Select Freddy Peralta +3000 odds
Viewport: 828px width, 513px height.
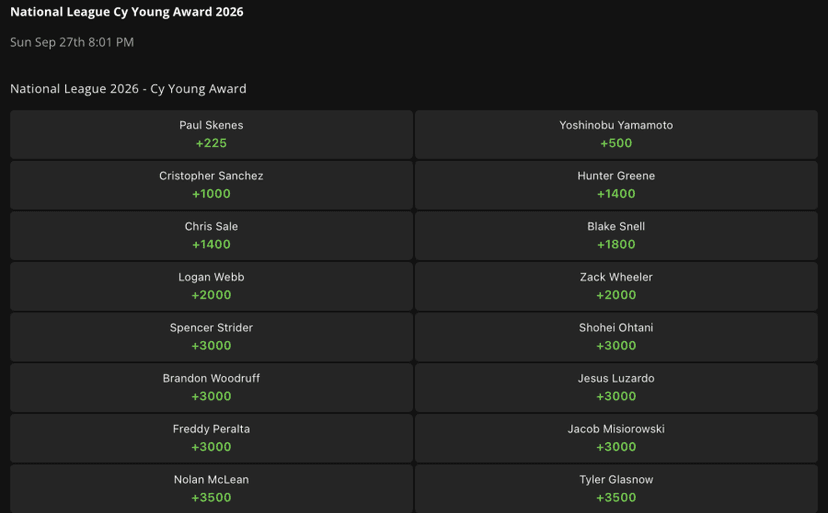click(x=211, y=438)
